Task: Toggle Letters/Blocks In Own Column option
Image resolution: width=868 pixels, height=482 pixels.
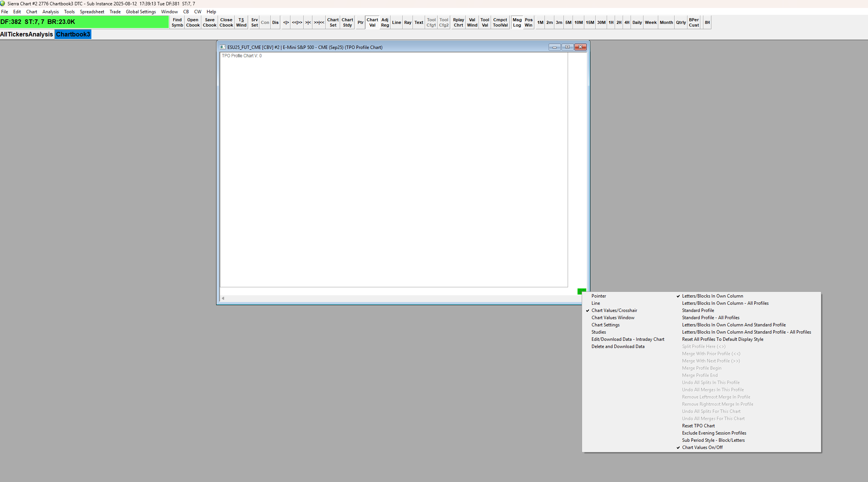Action: tap(712, 296)
